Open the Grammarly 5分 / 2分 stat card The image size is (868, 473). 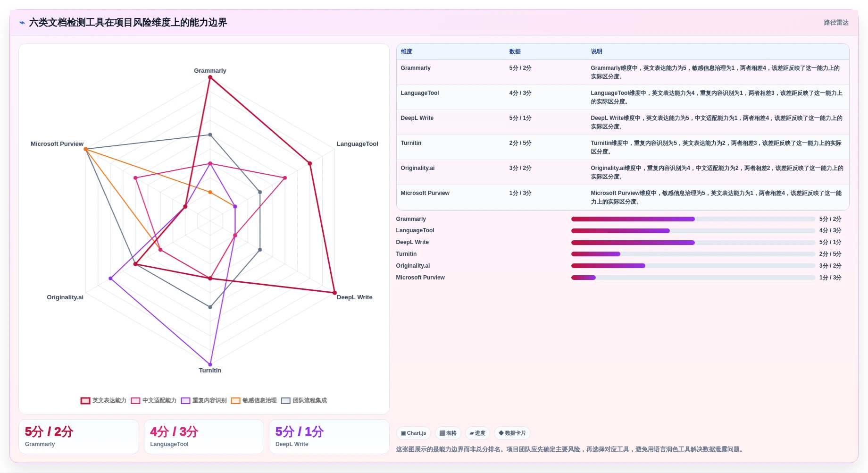click(x=79, y=437)
